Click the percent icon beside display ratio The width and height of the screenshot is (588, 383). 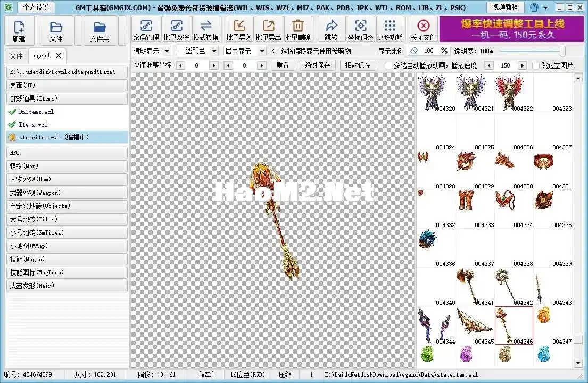coord(444,51)
